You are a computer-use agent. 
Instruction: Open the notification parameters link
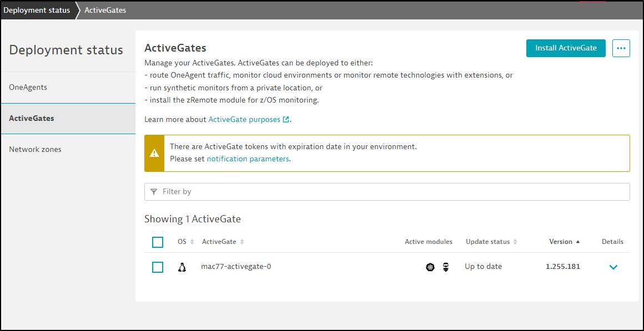(248, 159)
